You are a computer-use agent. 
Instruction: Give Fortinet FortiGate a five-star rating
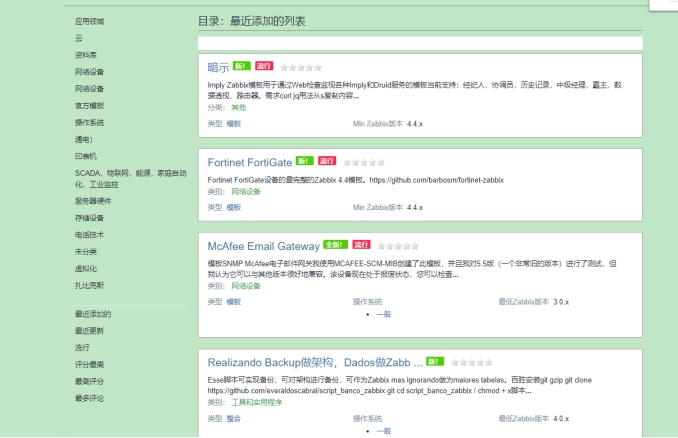click(x=381, y=163)
